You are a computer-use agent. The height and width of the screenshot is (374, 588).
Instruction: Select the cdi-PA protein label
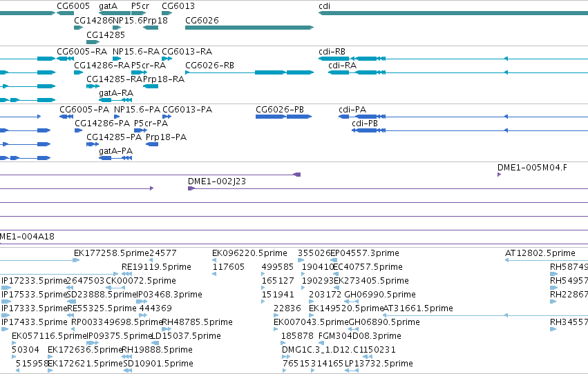(352, 109)
